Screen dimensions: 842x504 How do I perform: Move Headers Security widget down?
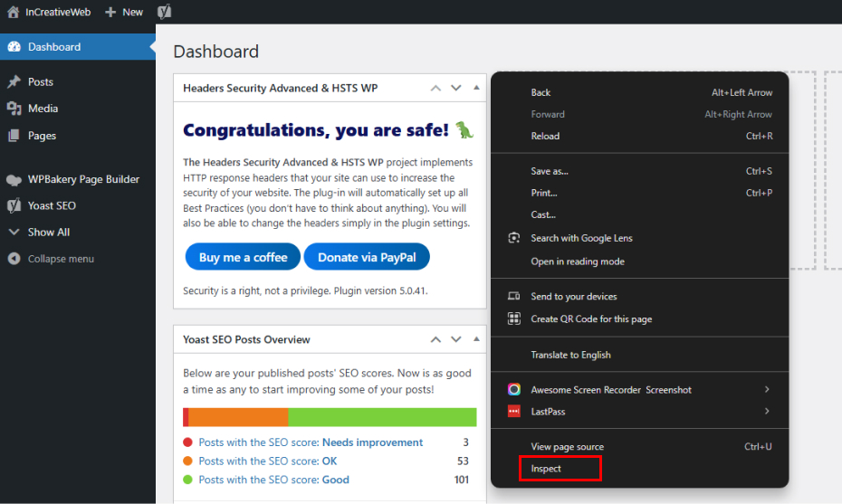[455, 88]
